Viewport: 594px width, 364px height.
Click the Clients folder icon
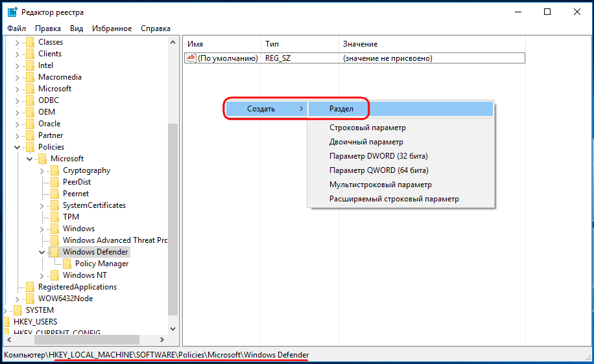coord(30,54)
